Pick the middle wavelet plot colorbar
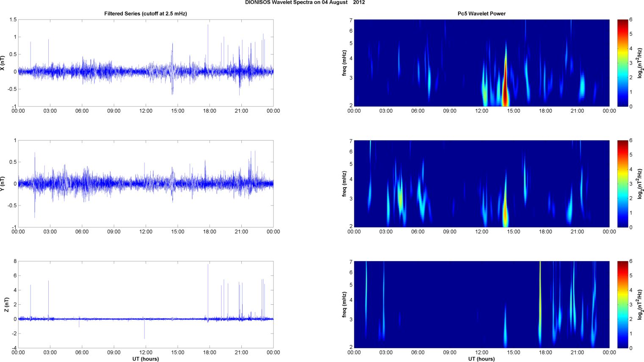 click(x=622, y=184)
